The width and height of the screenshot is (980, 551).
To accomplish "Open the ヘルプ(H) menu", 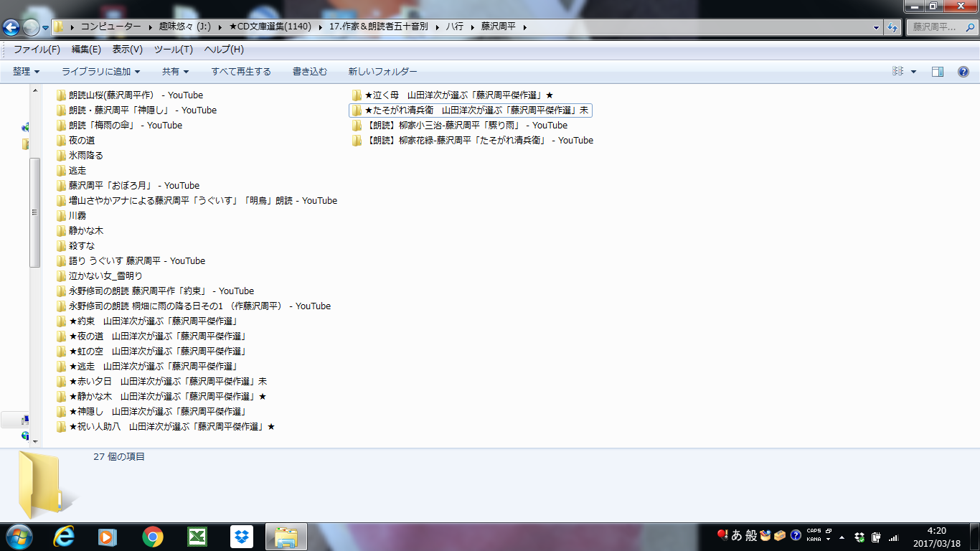I will click(224, 50).
